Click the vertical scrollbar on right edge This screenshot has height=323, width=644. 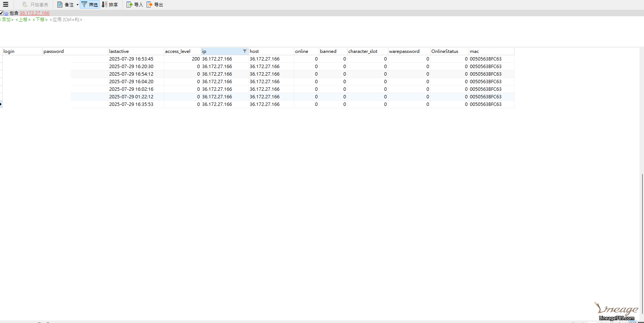click(642, 227)
